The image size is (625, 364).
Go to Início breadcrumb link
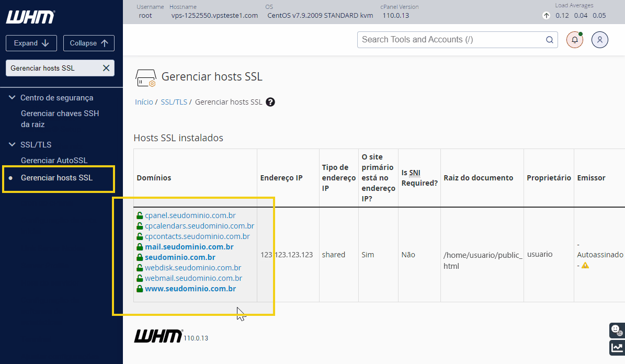pos(144,102)
